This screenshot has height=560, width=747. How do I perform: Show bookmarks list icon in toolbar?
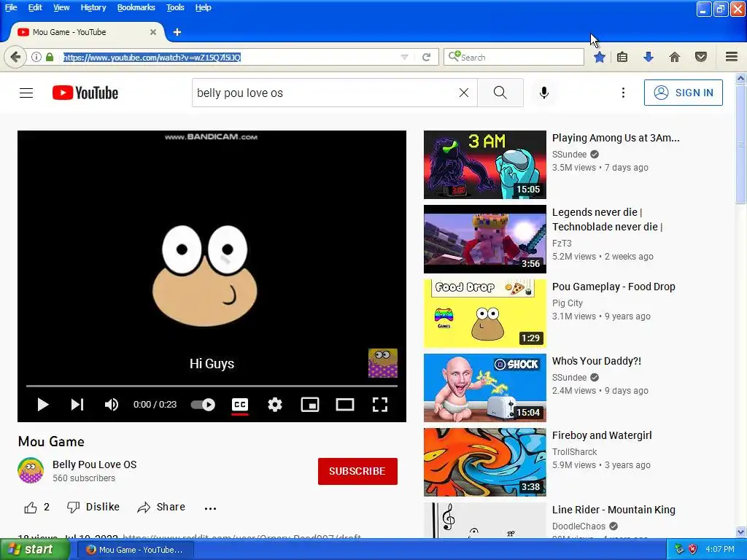[x=622, y=57]
